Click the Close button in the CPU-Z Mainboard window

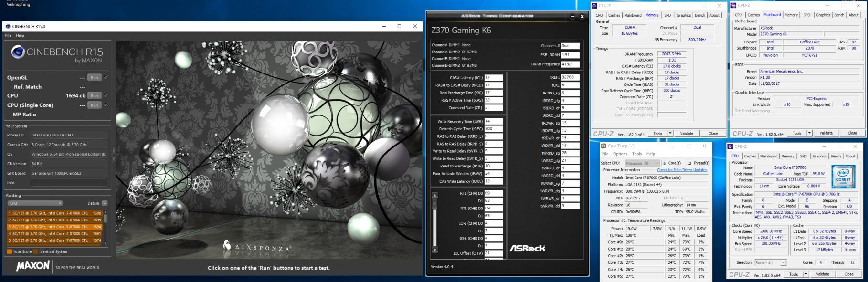pos(852,133)
